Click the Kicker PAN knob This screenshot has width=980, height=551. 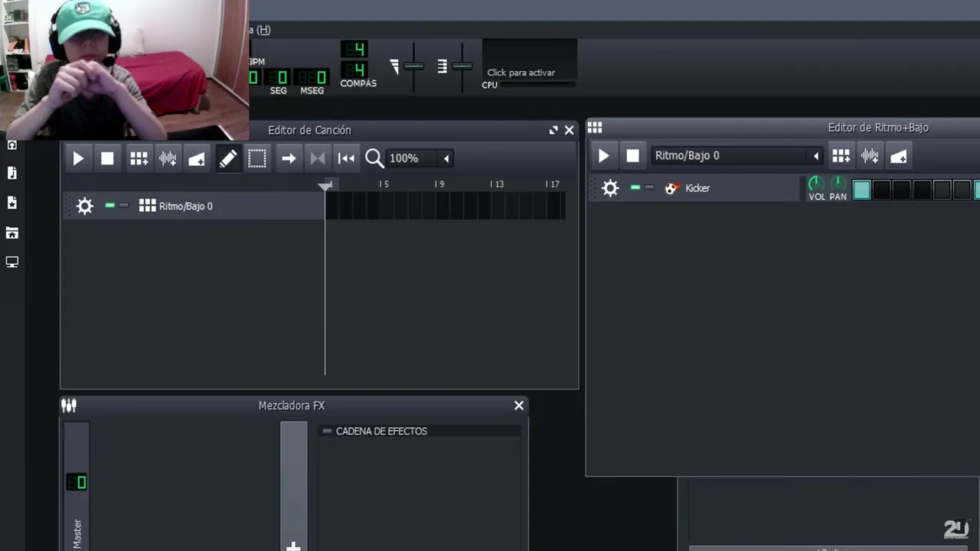coord(838,184)
